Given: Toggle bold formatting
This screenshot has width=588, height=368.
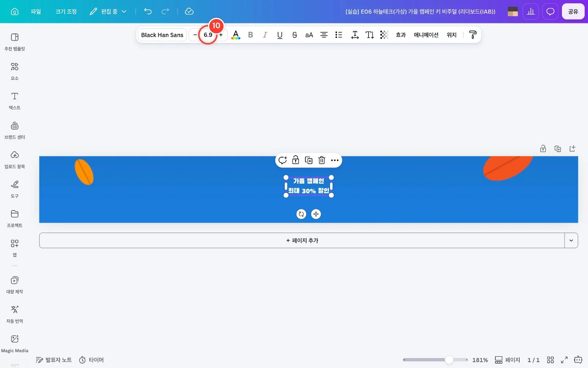Looking at the screenshot, I should pos(250,35).
